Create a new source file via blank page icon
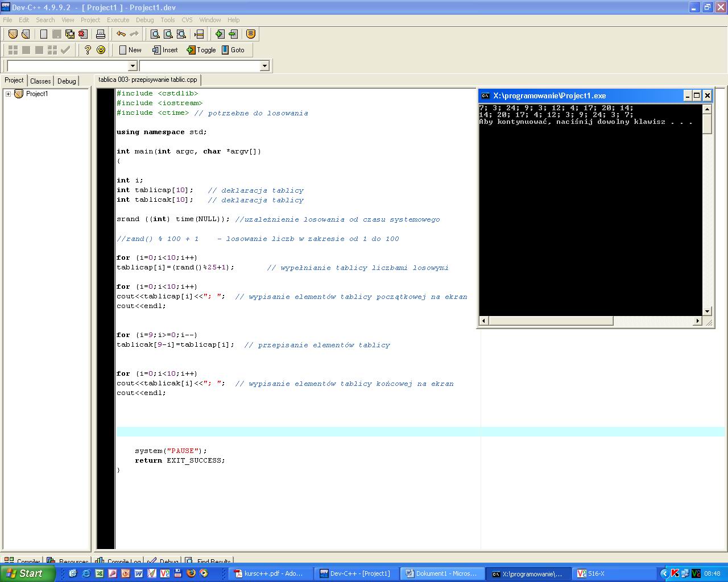Image resolution: width=728 pixels, height=582 pixels. point(44,34)
